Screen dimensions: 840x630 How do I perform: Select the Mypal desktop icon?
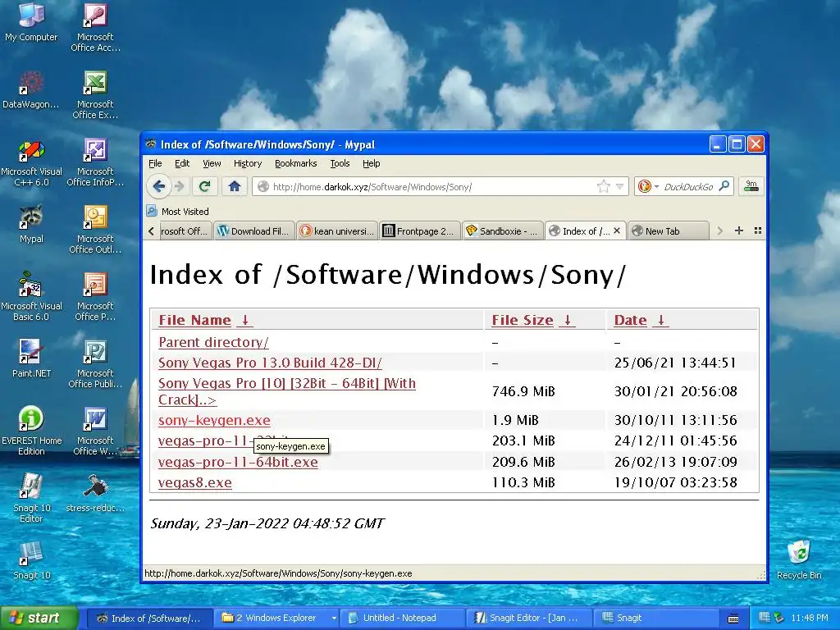(31, 224)
